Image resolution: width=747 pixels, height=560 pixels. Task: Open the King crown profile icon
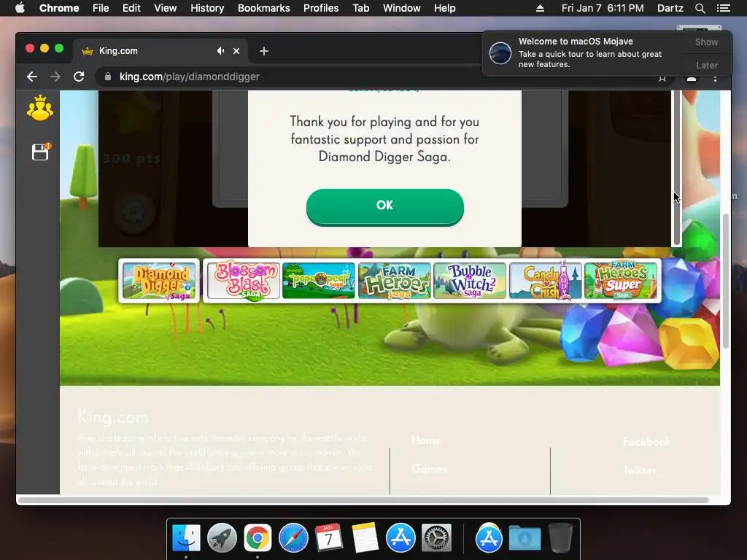[x=40, y=108]
